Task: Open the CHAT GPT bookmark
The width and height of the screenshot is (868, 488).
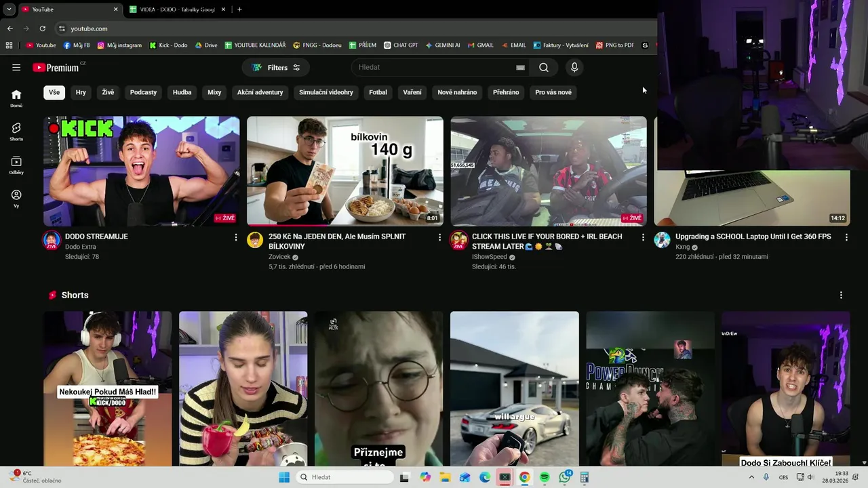Action: 401,45
